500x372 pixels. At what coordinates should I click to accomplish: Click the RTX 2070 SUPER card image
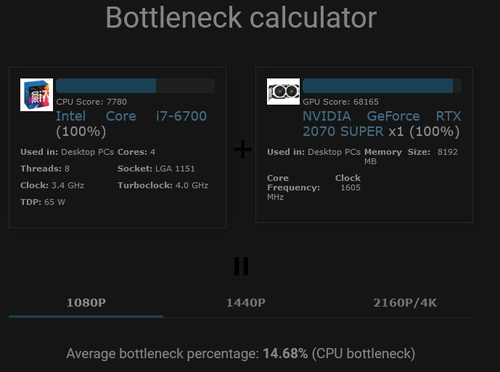[283, 92]
